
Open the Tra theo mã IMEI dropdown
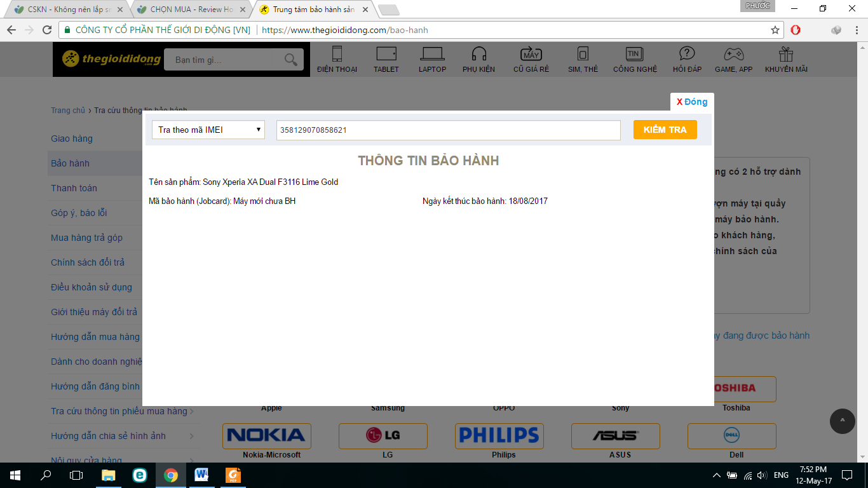(208, 130)
